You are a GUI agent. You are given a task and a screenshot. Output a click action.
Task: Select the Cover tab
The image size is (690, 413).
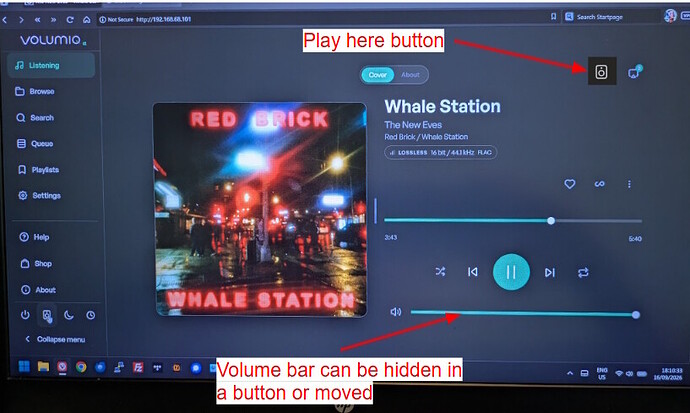coord(378,75)
